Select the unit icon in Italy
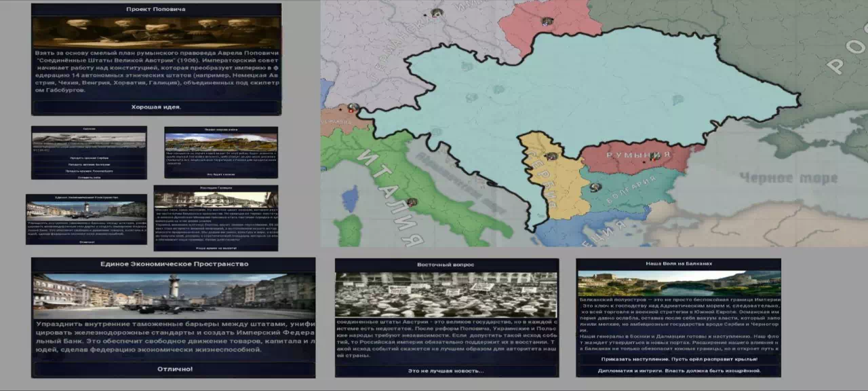The width and height of the screenshot is (868, 391). [x=411, y=202]
